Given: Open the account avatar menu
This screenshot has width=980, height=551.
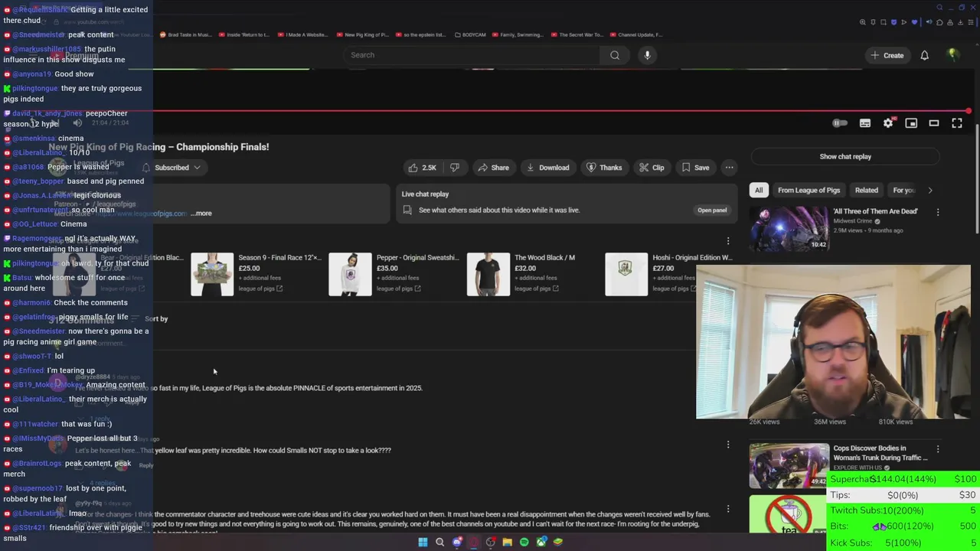Looking at the screenshot, I should pos(953,55).
